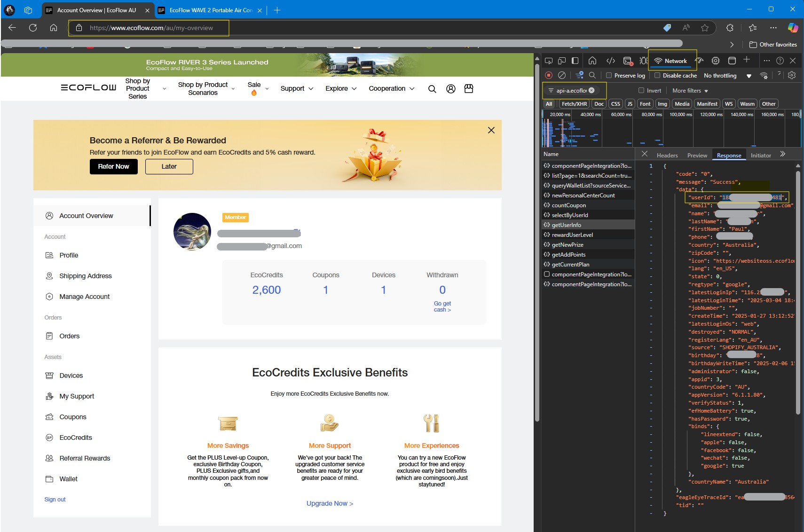
Task: Enable the Preserve log checkbox
Action: coord(609,75)
